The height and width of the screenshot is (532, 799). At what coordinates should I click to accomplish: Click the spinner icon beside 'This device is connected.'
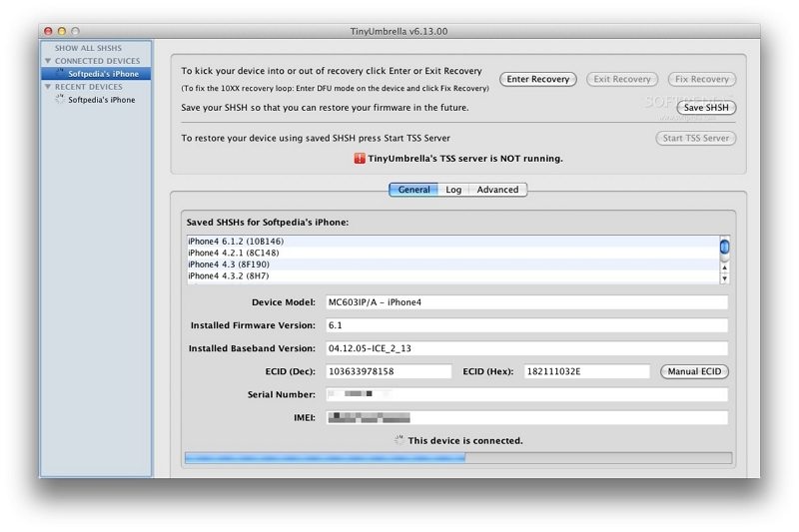(x=399, y=440)
